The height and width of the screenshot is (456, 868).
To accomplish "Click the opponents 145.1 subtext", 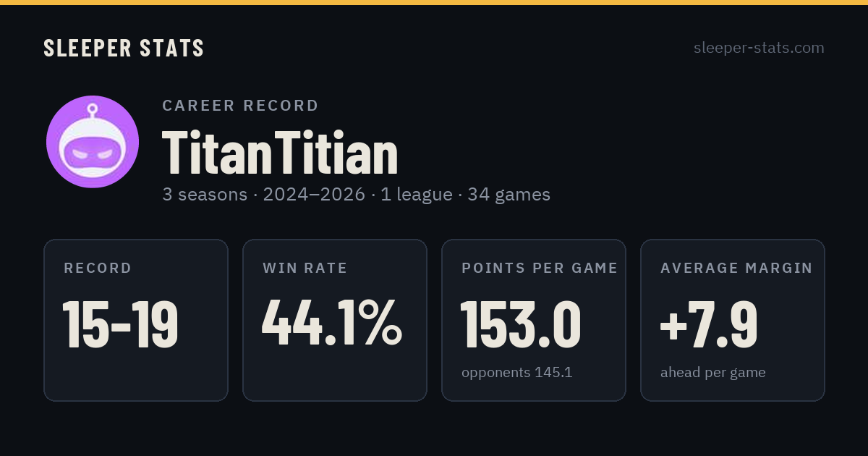I will [x=517, y=373].
